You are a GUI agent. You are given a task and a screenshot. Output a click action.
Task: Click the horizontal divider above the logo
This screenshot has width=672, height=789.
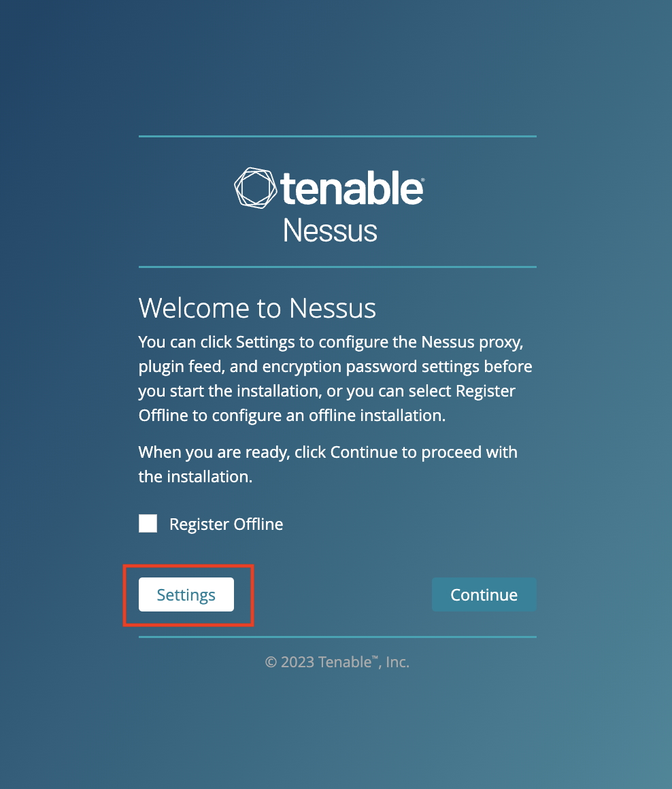click(337, 136)
